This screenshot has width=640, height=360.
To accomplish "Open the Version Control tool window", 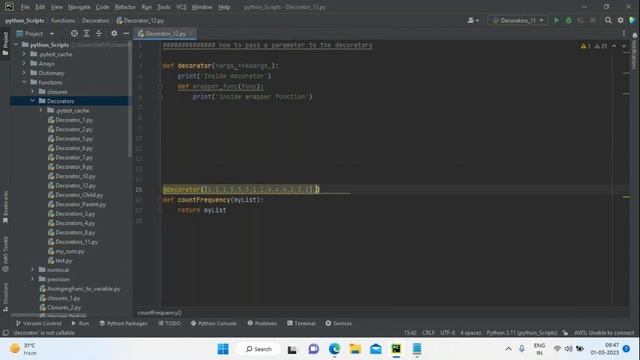I will (38, 323).
